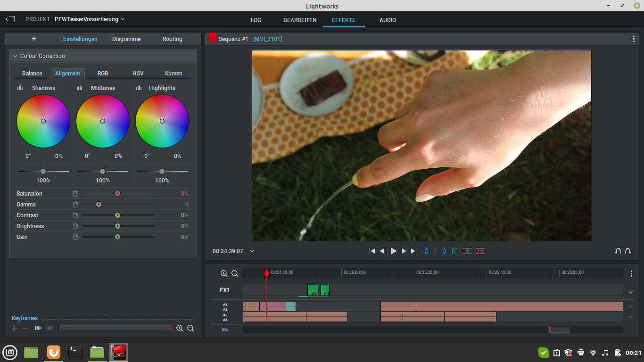The image size is (644, 362).
Task: Zoom in on the timeline
Action: click(x=224, y=273)
